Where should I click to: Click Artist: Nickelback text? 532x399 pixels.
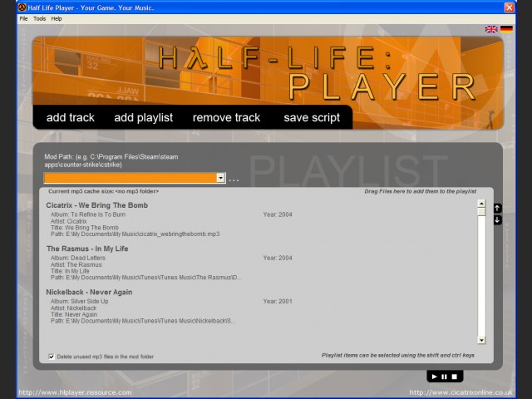[73, 308]
